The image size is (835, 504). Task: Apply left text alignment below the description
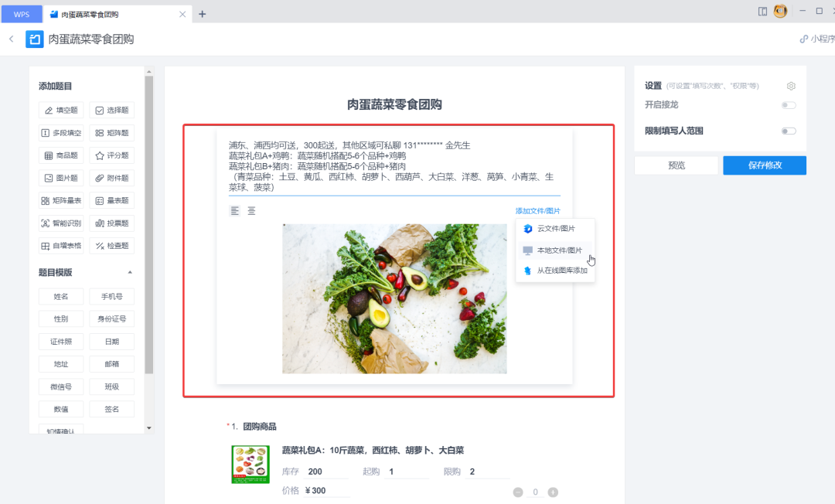[234, 209]
